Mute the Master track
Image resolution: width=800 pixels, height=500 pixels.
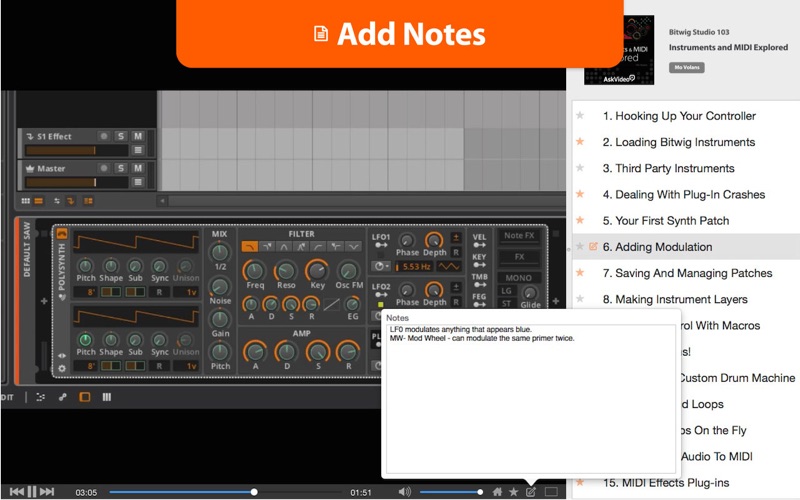point(138,168)
